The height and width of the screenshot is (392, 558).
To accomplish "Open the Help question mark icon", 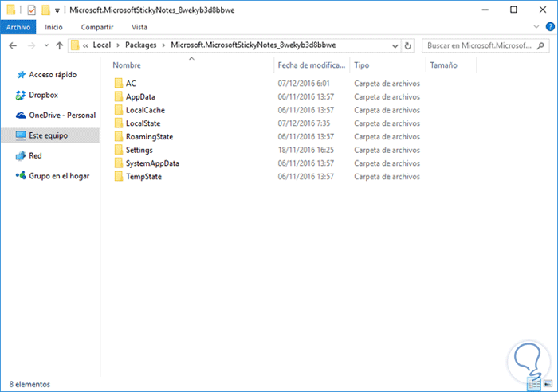I will [x=550, y=27].
